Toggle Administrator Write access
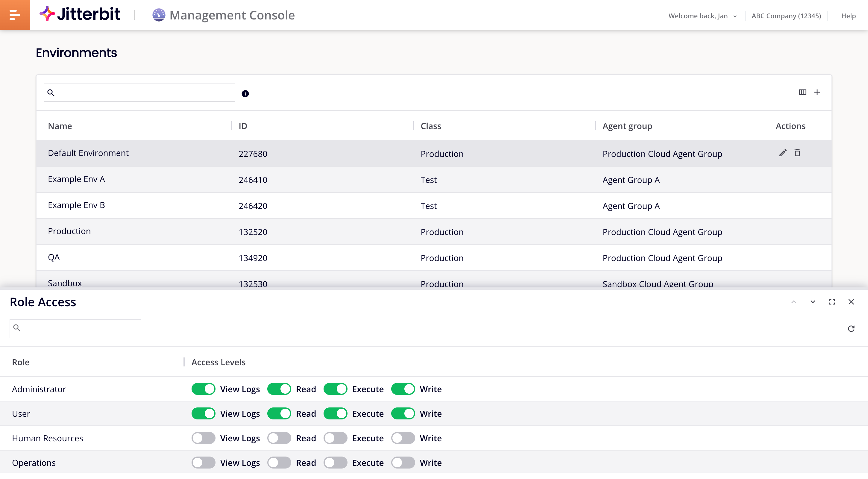 pos(403,389)
